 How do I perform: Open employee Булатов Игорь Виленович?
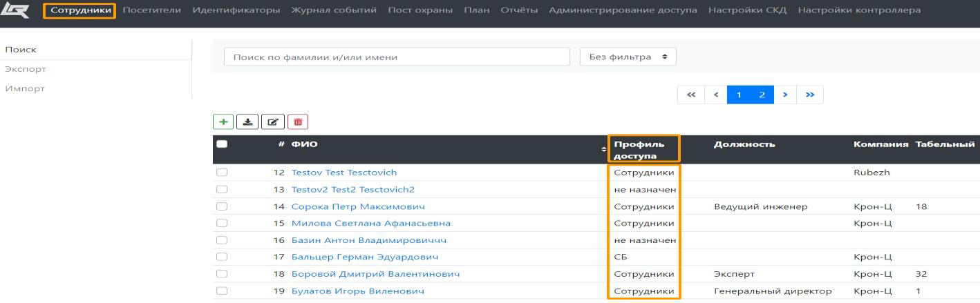point(357,291)
